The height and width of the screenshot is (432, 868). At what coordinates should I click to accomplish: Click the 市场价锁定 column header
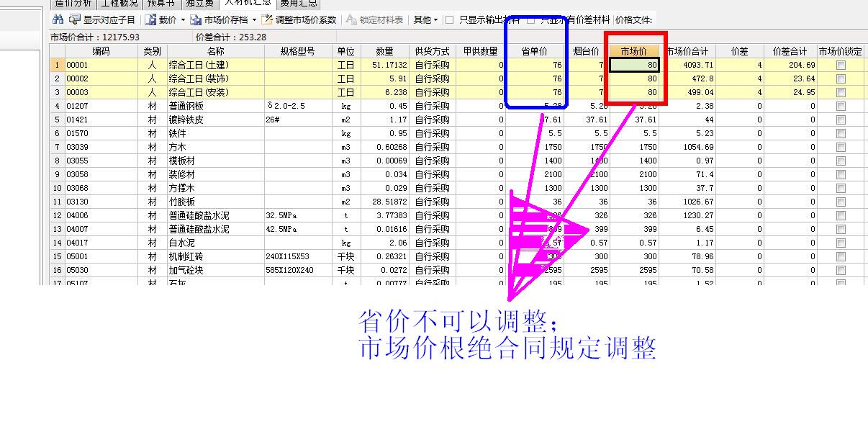pyautogui.click(x=840, y=51)
